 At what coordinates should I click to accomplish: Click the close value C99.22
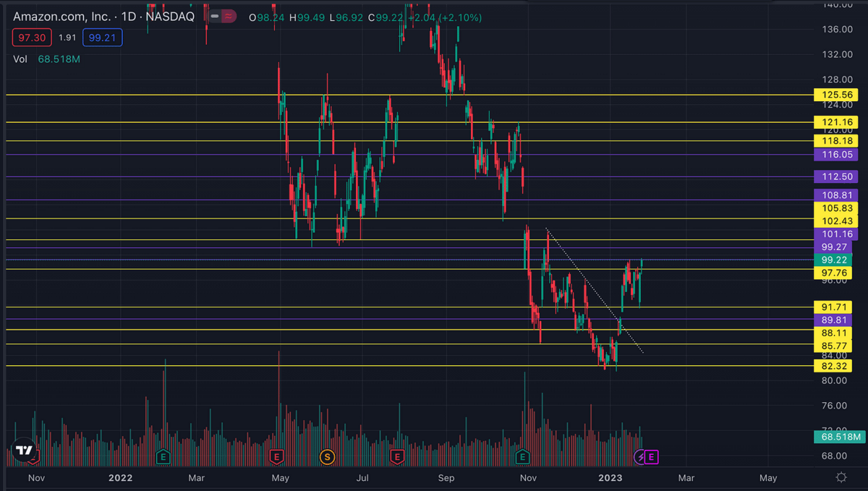[x=386, y=17]
